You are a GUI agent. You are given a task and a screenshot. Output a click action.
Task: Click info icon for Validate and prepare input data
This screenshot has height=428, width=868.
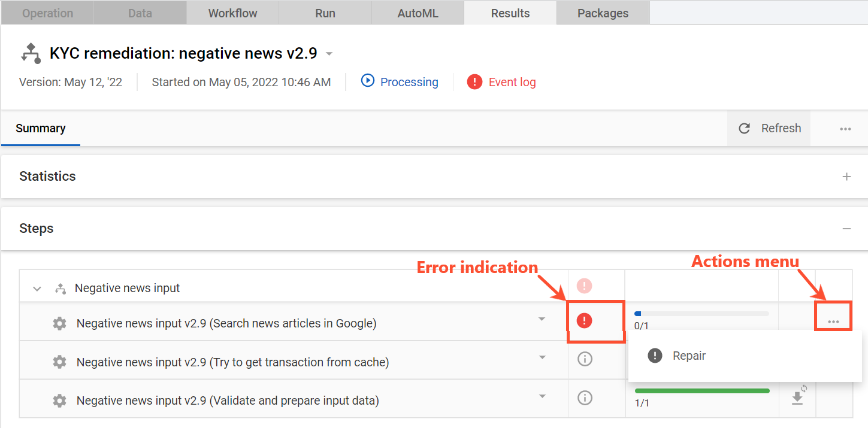585,397
